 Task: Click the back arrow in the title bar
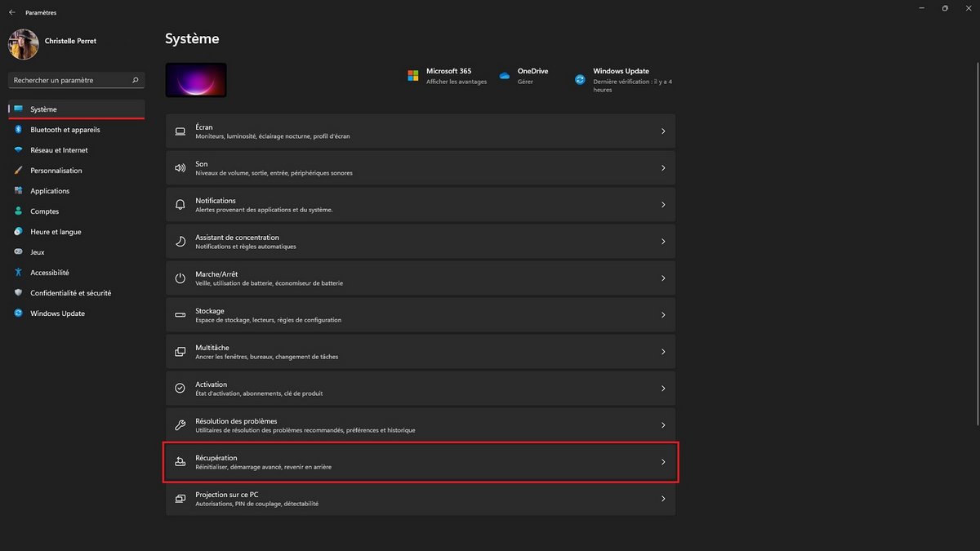click(x=12, y=12)
